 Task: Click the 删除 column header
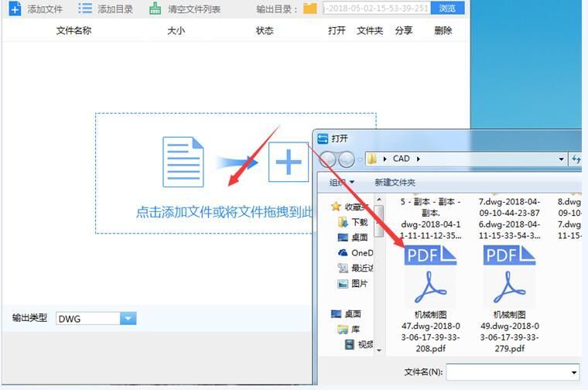443,31
